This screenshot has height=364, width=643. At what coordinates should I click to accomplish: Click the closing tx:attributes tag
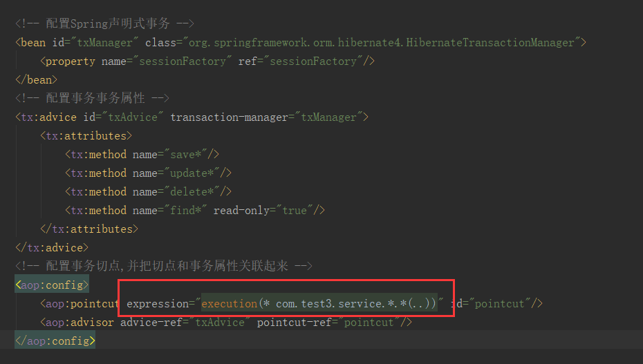click(x=89, y=229)
